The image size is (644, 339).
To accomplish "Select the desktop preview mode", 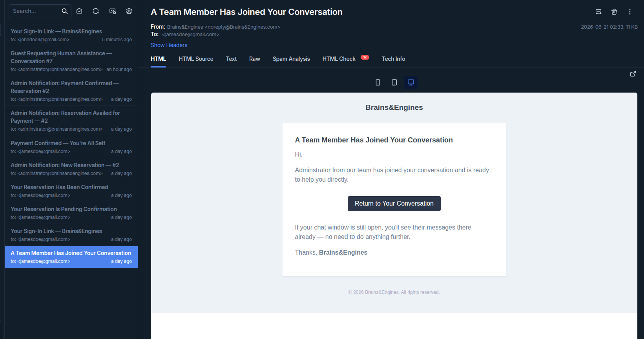I will [411, 82].
